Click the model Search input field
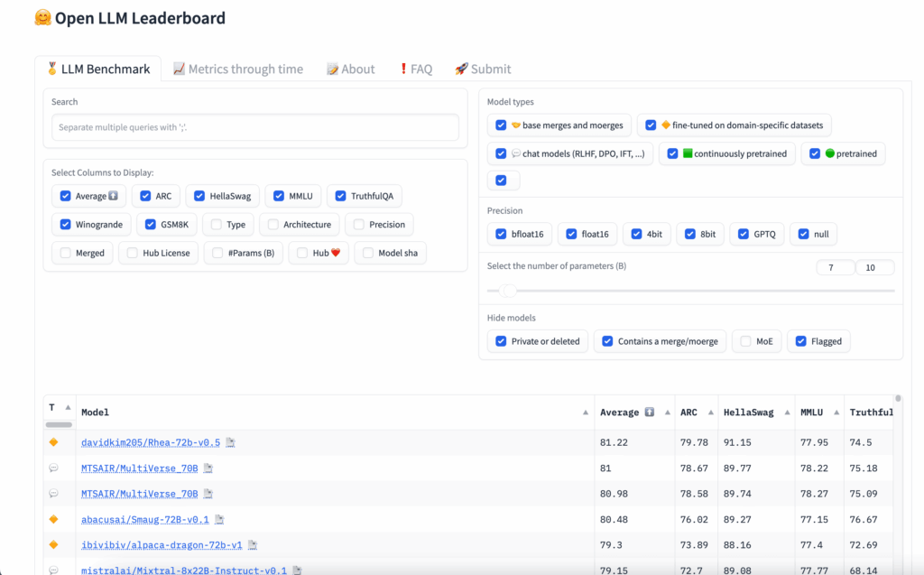The width and height of the screenshot is (924, 575). coord(255,127)
